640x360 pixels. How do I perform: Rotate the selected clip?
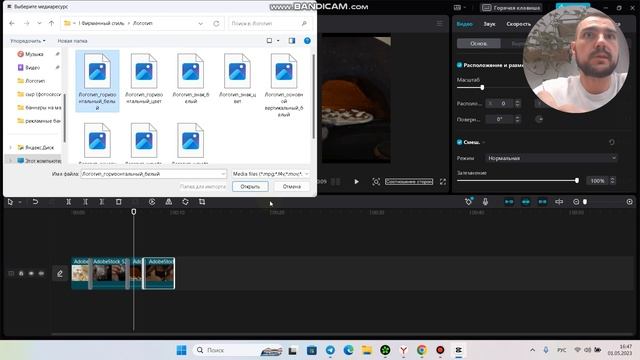click(185, 202)
